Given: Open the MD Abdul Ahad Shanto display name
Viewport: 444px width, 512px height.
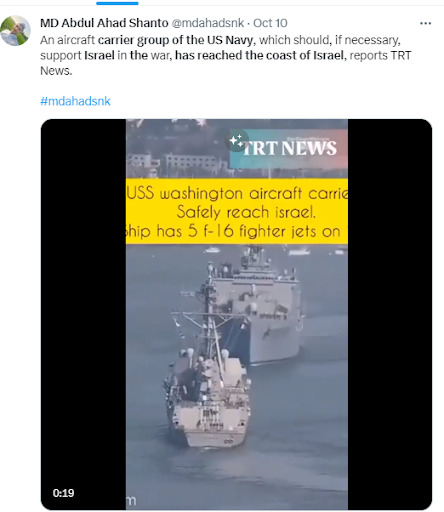Looking at the screenshot, I should [104, 23].
